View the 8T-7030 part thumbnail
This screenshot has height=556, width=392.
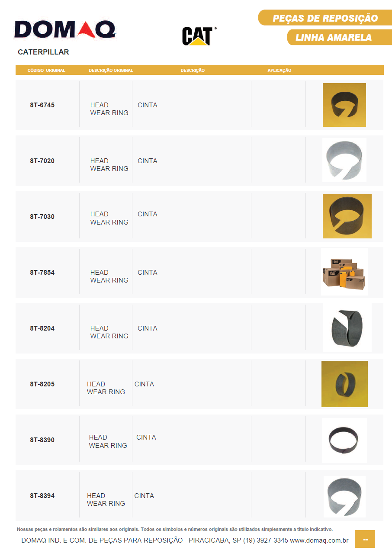click(x=347, y=216)
